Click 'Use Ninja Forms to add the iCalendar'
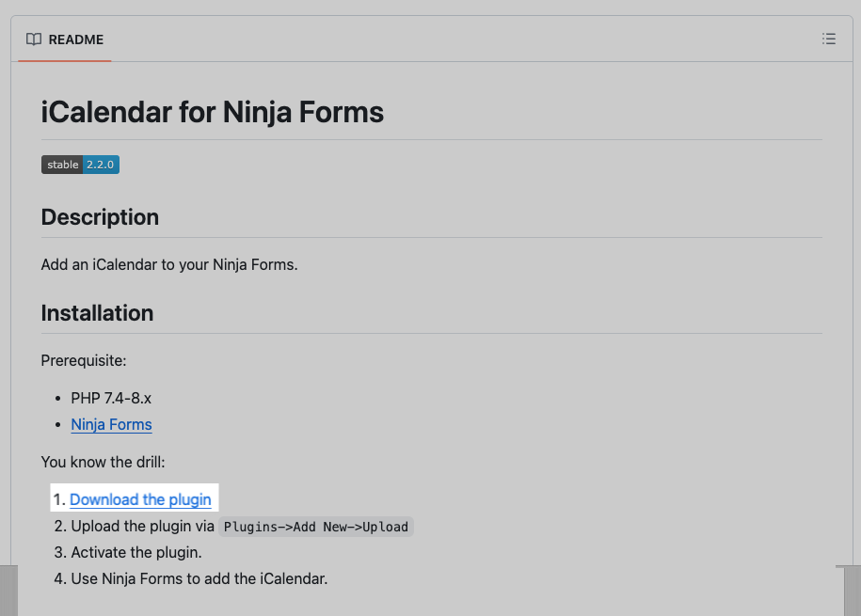The width and height of the screenshot is (861, 616). click(x=199, y=578)
